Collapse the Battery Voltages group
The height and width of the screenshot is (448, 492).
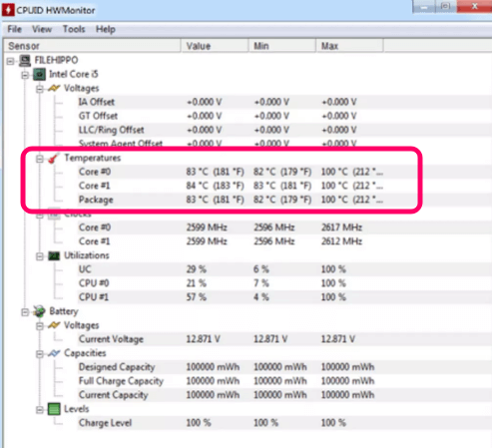click(40, 326)
